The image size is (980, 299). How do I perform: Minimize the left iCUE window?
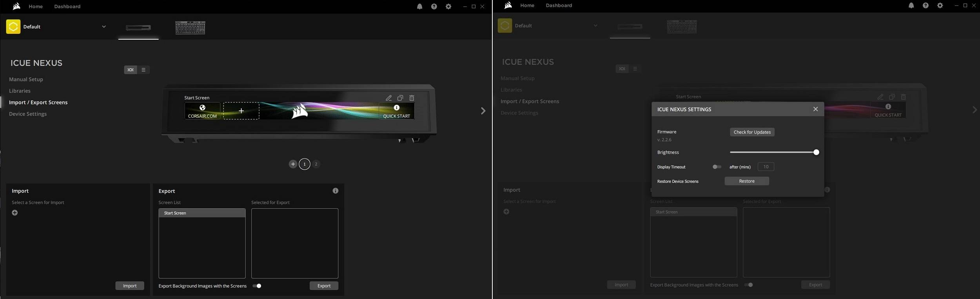pos(465,7)
